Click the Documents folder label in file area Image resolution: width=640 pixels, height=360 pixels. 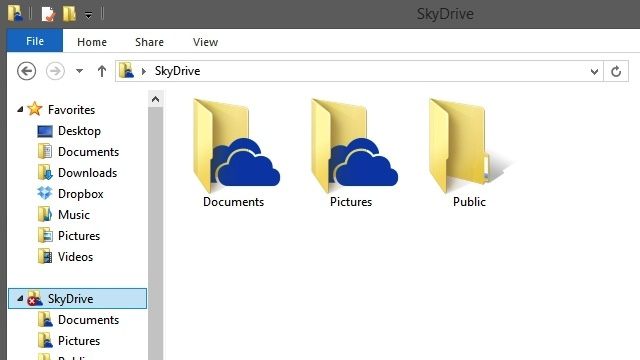click(233, 202)
